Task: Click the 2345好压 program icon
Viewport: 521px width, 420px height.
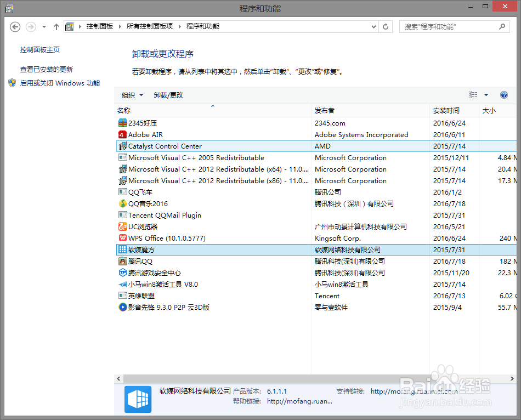Action: (123, 123)
